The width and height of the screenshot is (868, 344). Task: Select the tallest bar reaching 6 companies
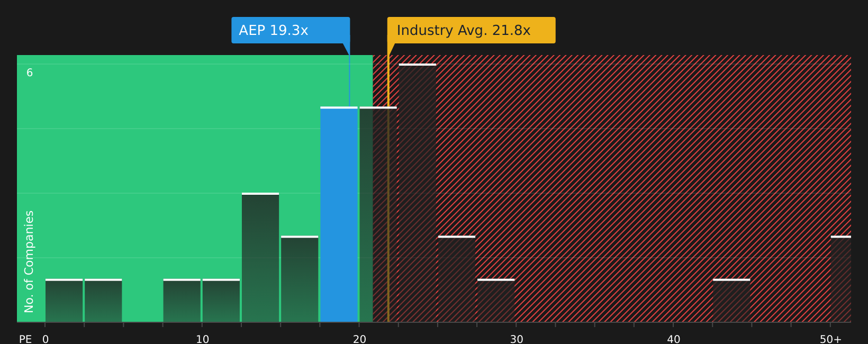[x=418, y=193]
